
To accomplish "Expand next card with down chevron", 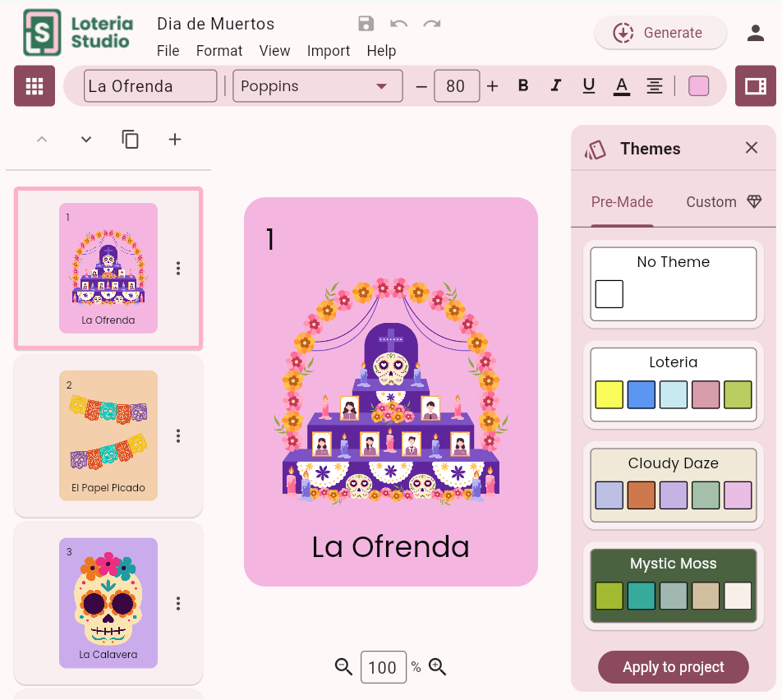I will tap(85, 139).
